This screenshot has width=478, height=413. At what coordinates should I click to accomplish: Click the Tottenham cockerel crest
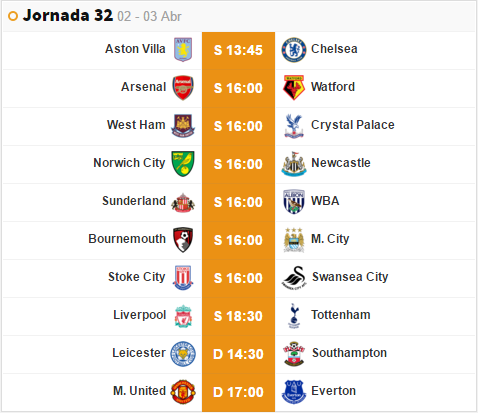(294, 316)
